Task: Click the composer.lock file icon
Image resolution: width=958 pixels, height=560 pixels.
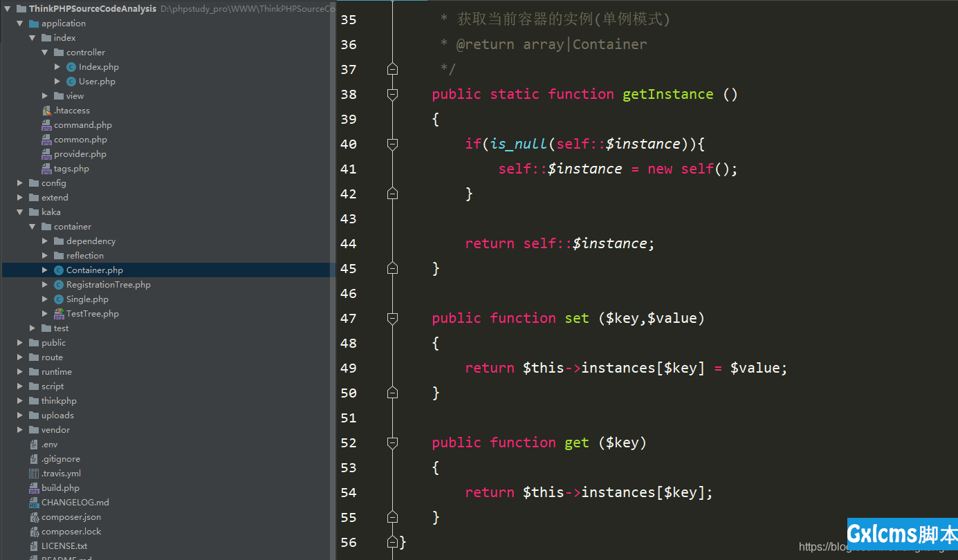Action: (34, 532)
